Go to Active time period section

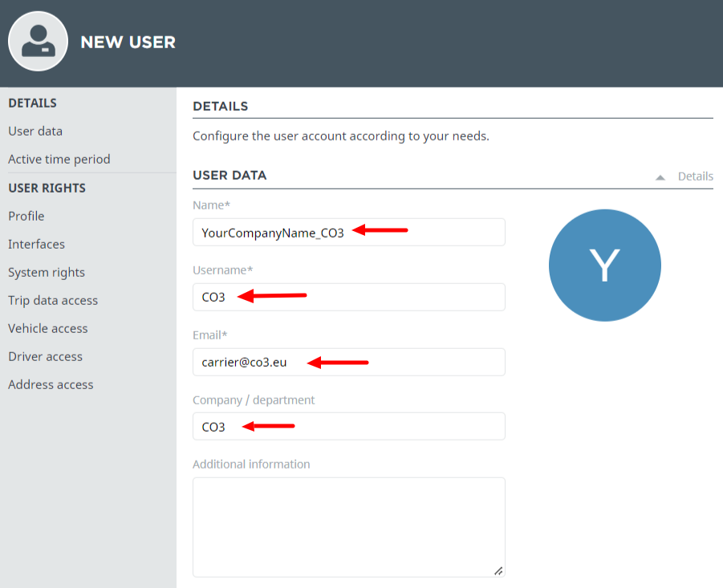click(59, 160)
